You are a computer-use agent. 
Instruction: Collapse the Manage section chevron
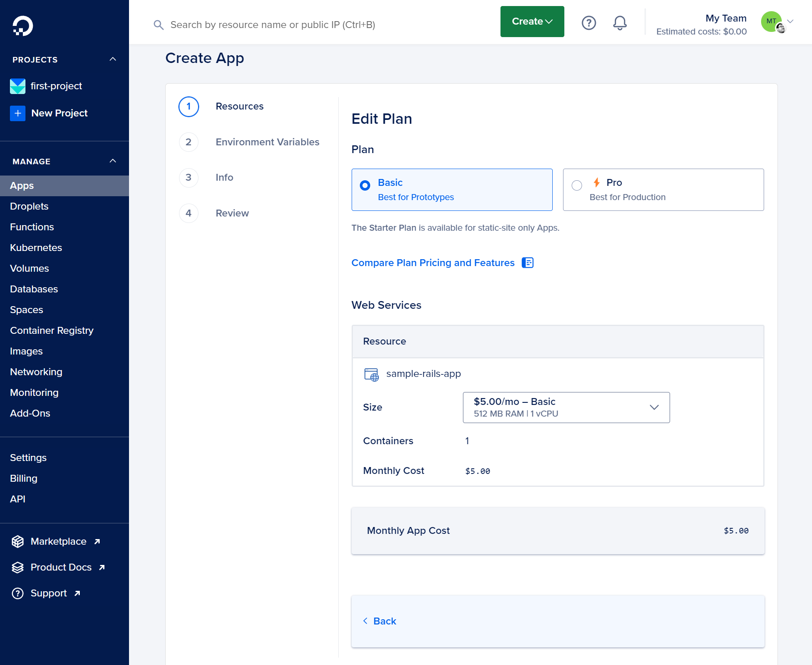pyautogui.click(x=113, y=161)
